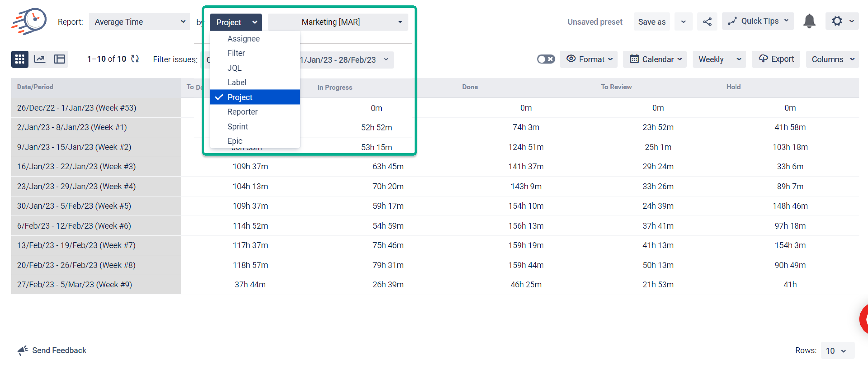The width and height of the screenshot is (868, 367).
Task: Click the refresh issues icon
Action: coord(135,59)
